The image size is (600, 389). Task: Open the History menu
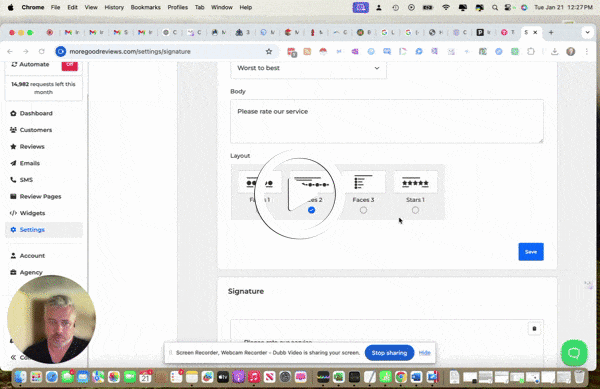(x=114, y=7)
